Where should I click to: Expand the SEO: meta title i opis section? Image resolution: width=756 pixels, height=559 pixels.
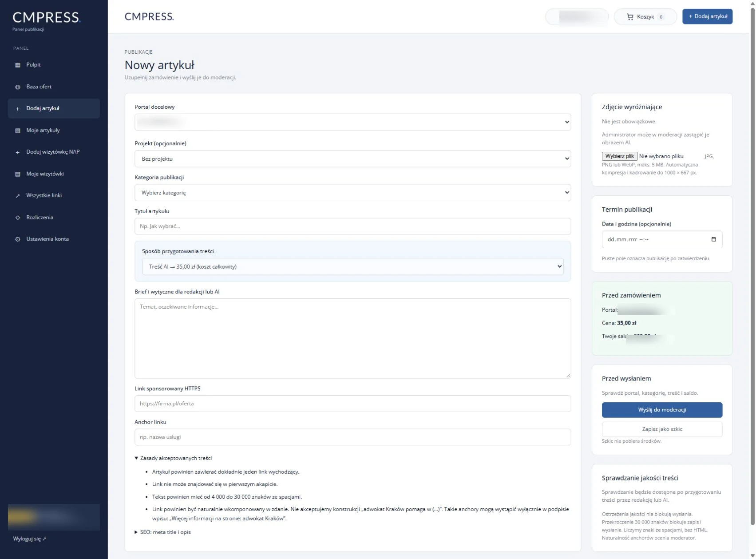(x=163, y=532)
